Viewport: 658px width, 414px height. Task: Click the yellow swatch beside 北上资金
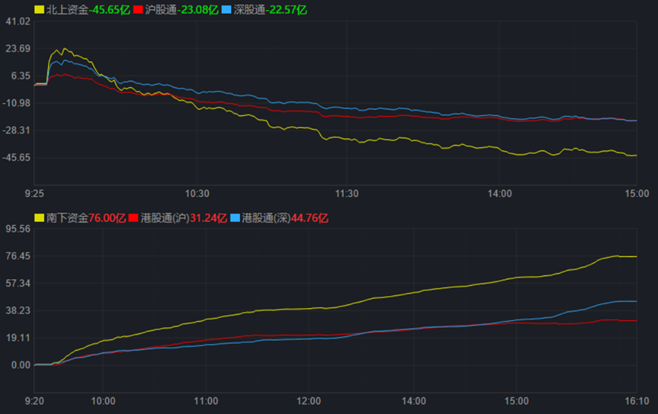pyautogui.click(x=39, y=9)
